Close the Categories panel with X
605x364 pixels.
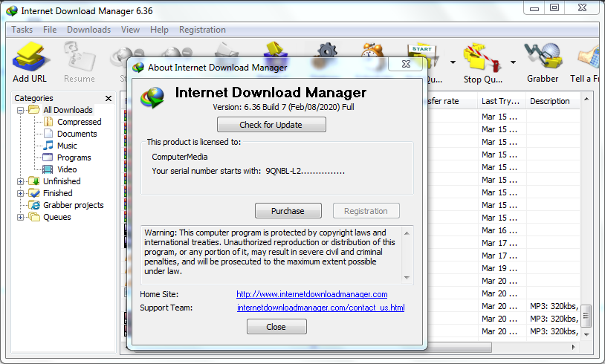click(x=109, y=99)
